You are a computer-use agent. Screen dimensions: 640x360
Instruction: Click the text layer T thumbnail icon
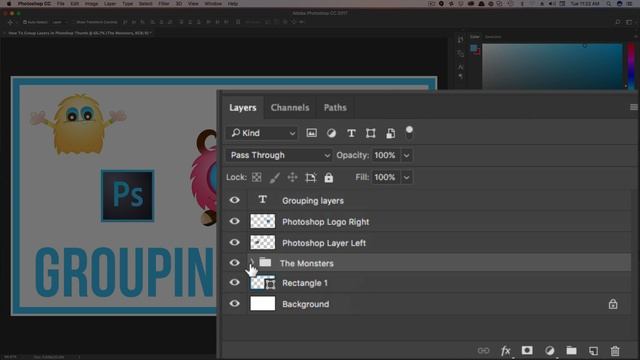262,200
